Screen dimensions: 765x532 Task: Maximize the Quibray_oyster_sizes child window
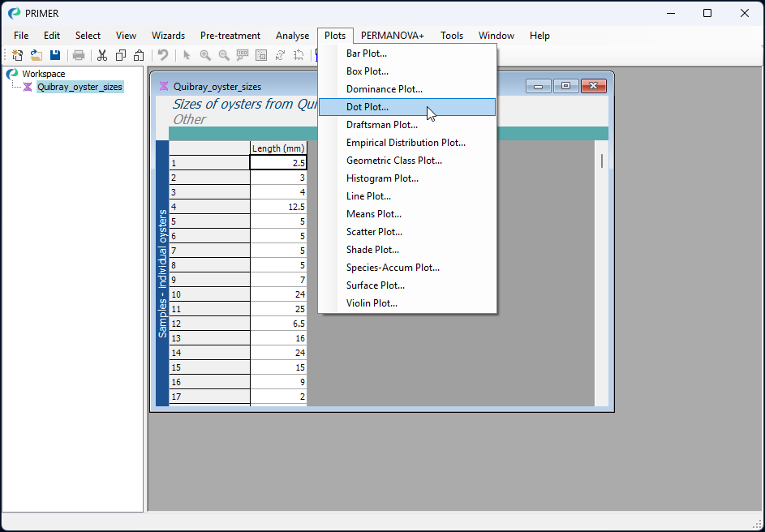click(565, 86)
